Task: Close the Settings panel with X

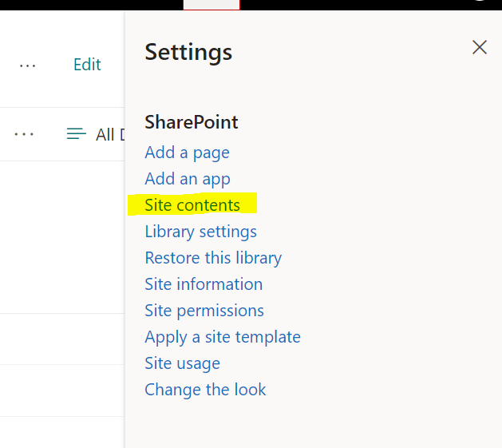Action: pos(480,47)
